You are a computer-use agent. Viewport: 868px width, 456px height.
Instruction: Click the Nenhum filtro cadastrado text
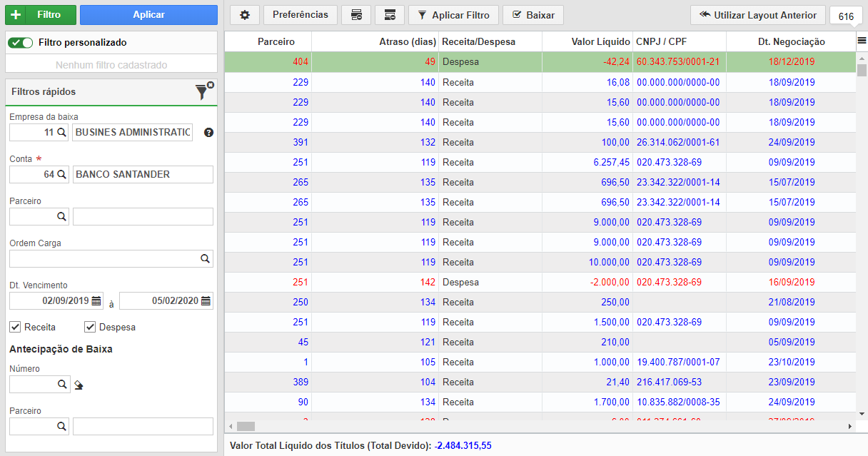[x=111, y=65]
